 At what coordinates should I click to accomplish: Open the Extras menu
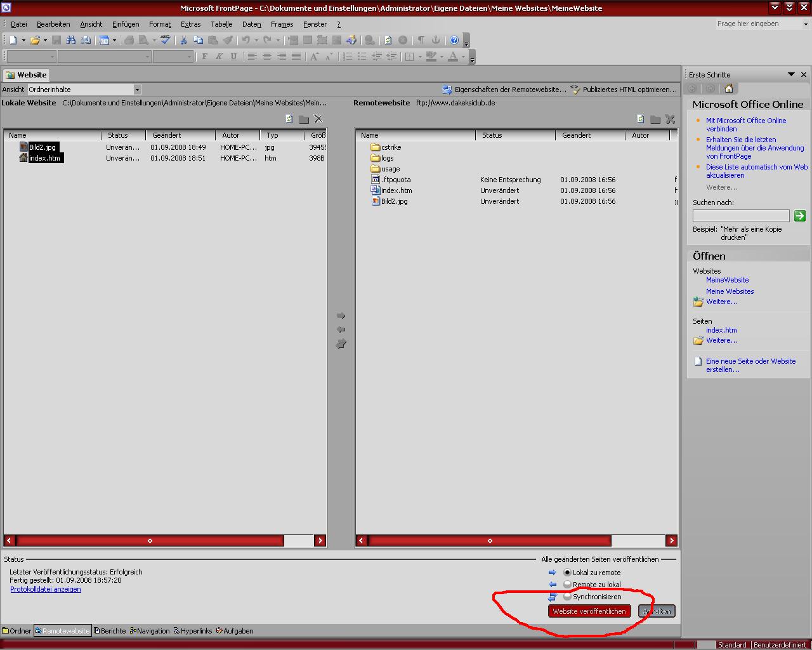(x=190, y=24)
